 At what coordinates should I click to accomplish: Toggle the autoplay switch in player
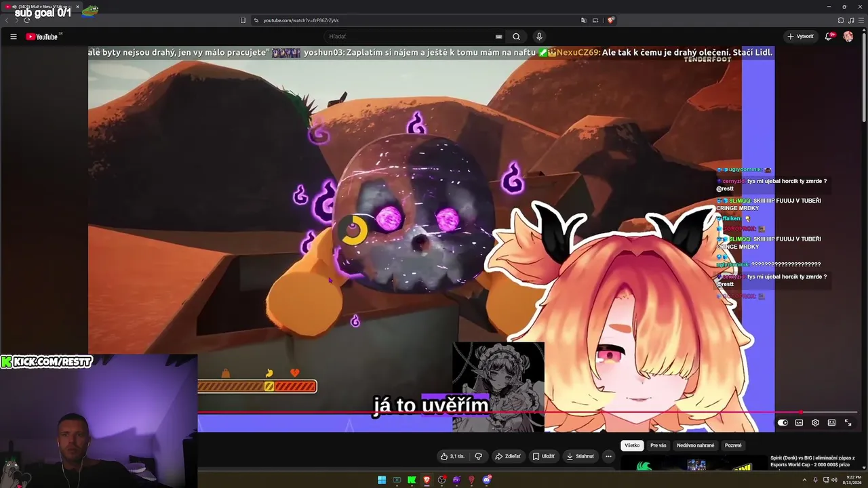tap(783, 423)
